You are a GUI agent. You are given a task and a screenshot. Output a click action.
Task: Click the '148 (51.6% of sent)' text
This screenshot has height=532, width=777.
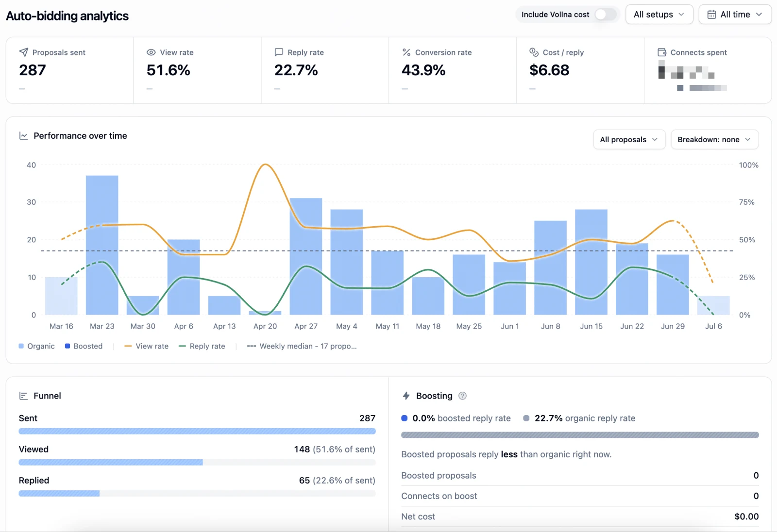[335, 449]
